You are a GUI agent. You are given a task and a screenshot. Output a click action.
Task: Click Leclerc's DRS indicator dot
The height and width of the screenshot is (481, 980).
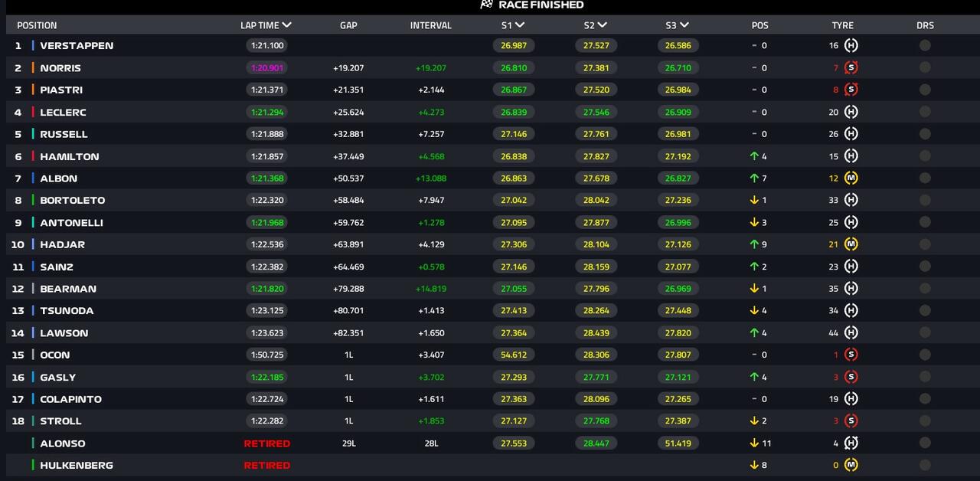point(925,112)
